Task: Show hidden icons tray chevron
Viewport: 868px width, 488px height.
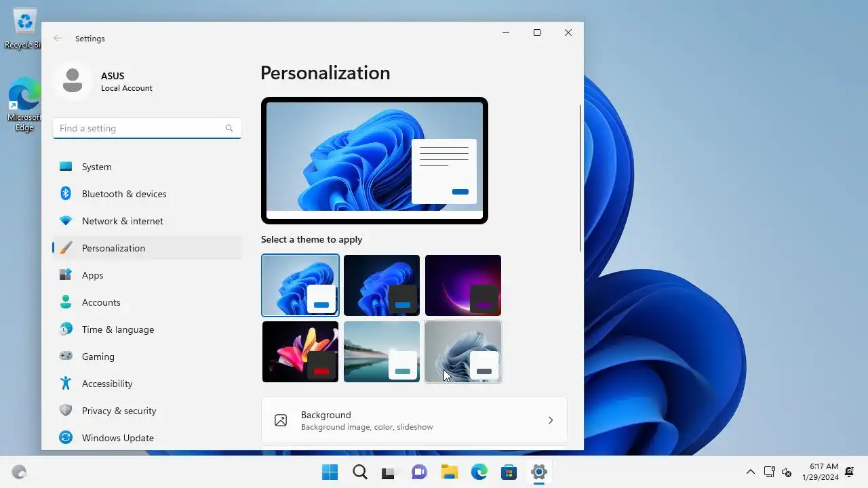Action: coord(751,472)
